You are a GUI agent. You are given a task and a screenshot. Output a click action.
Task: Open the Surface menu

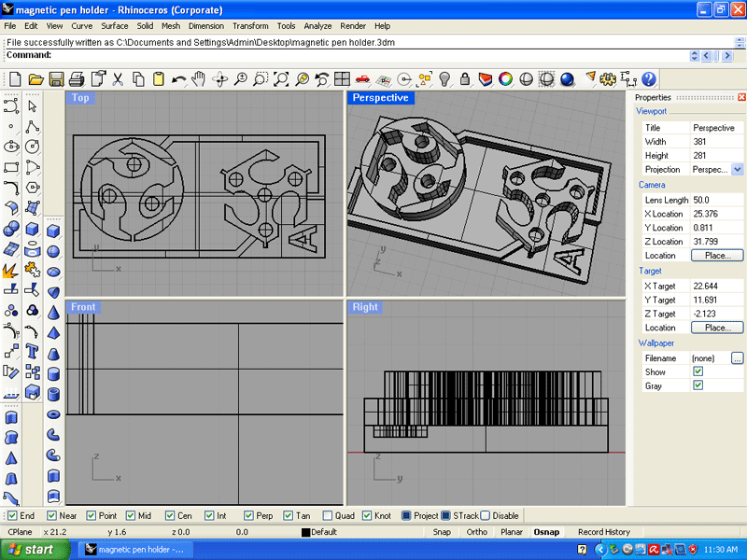pyautogui.click(x=114, y=26)
